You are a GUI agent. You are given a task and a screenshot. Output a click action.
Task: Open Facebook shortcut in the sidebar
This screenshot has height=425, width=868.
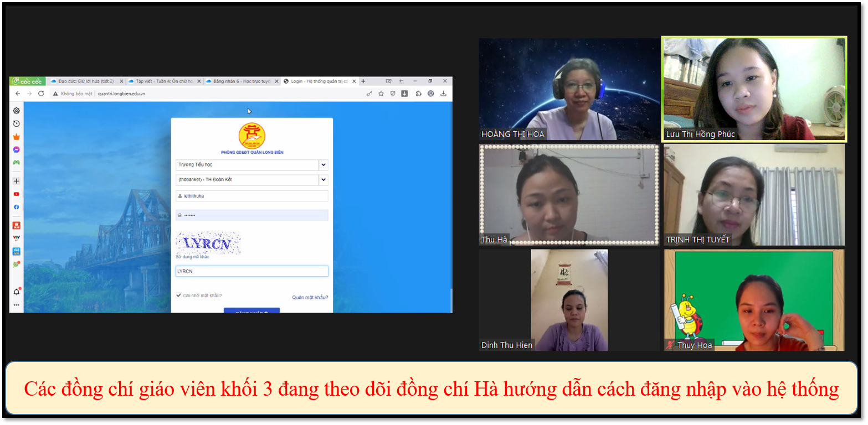tap(17, 207)
